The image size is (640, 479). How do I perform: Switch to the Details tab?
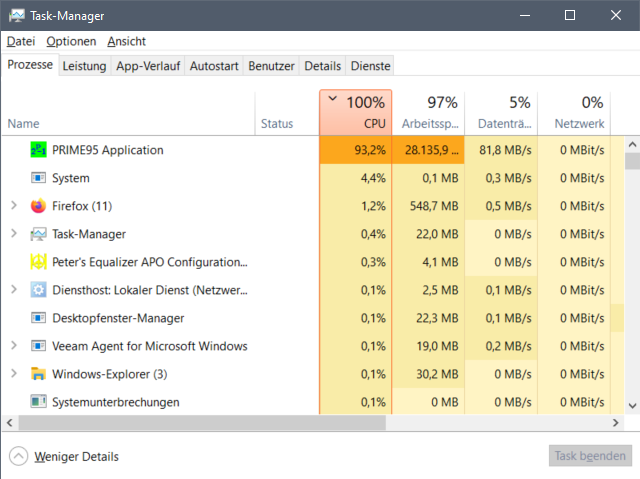click(322, 66)
